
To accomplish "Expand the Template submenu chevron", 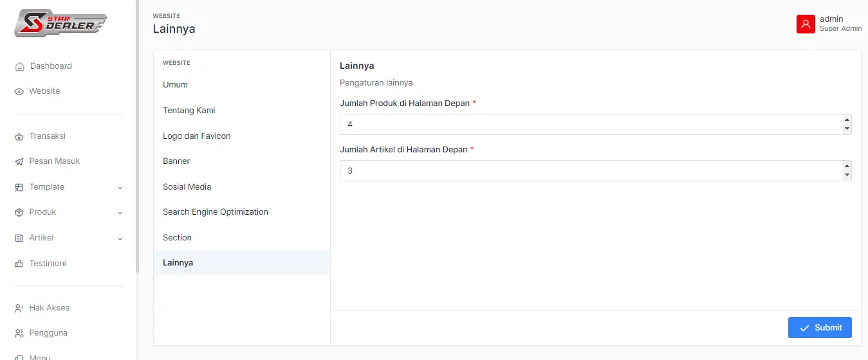I will [x=120, y=188].
